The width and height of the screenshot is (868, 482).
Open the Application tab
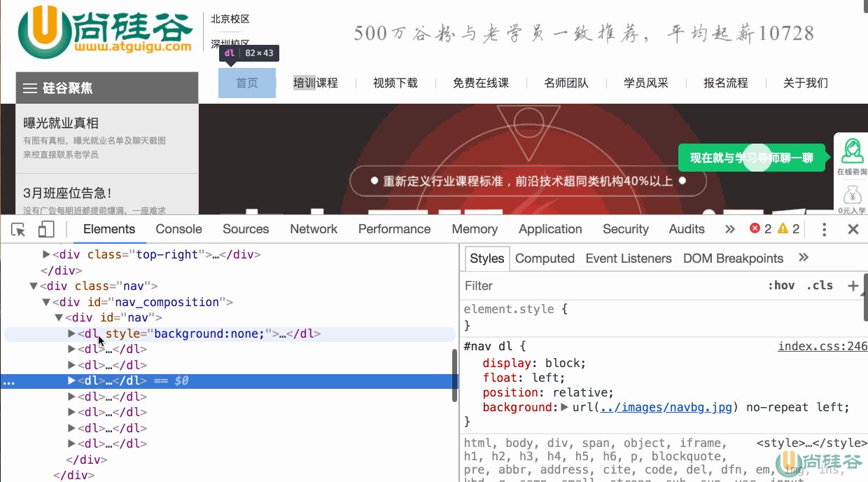tap(550, 229)
